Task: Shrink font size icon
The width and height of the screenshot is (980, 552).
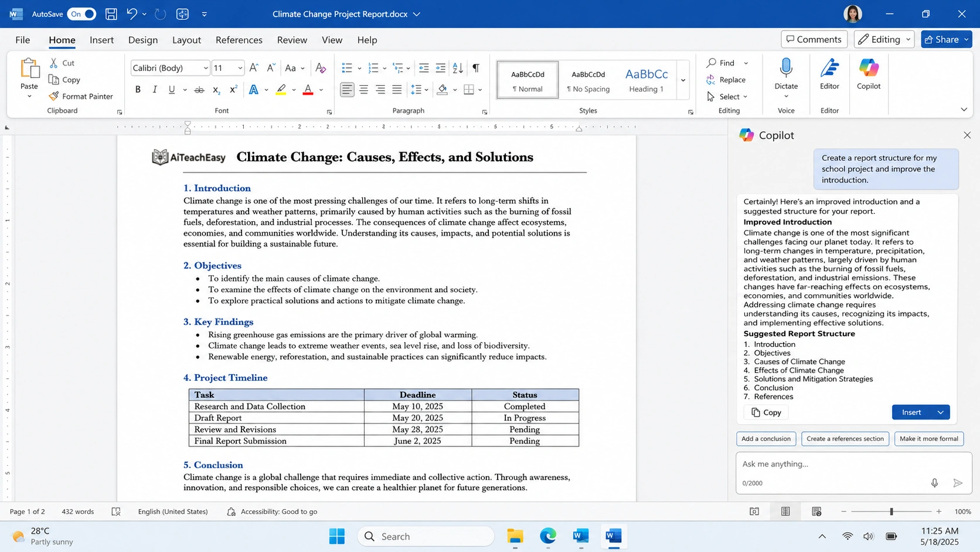Action: (x=271, y=68)
